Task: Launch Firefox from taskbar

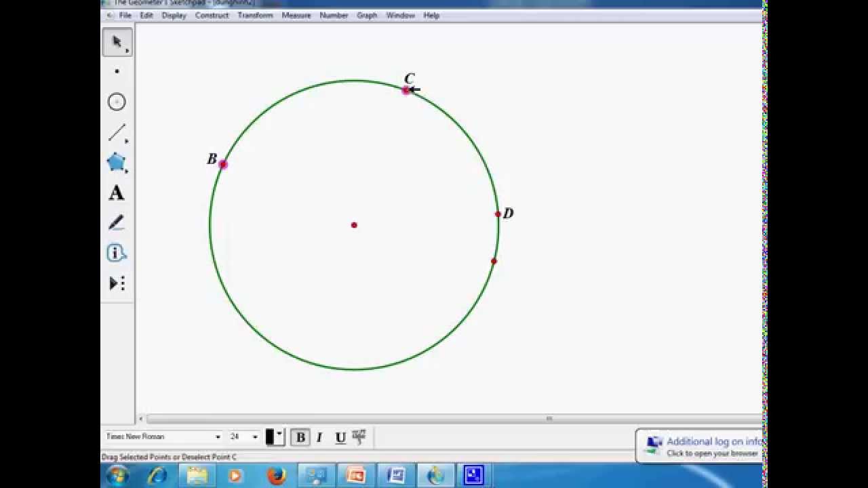Action: coord(276,475)
